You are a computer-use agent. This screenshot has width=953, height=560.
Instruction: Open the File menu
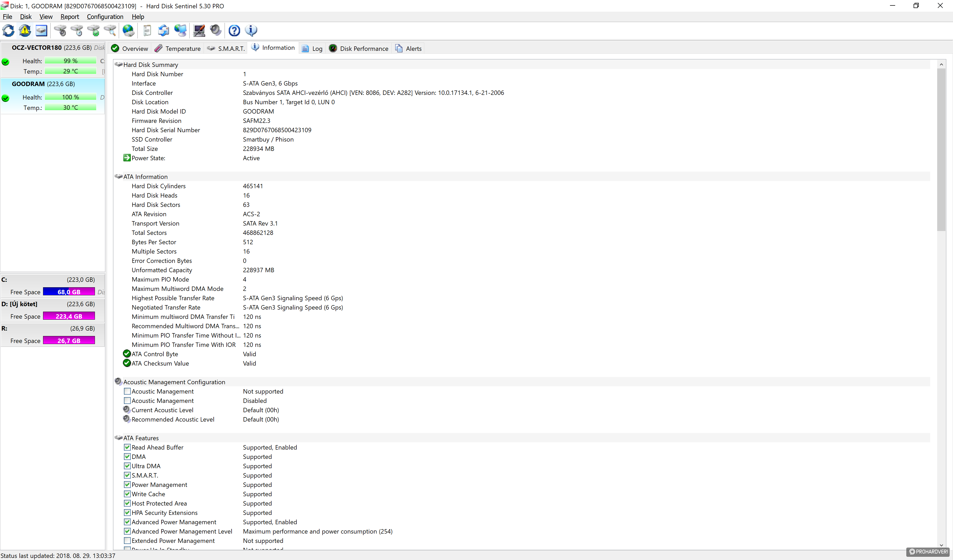8,17
